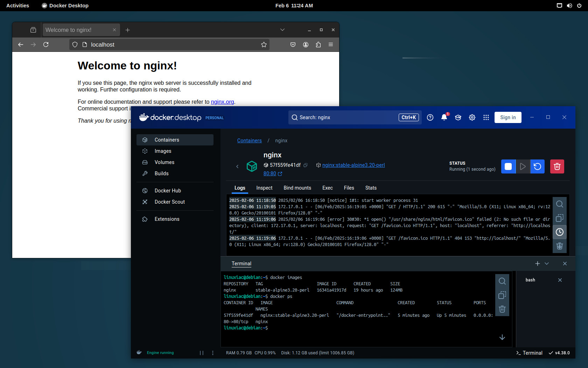Bookmark the localhost page with star
The image size is (588, 368).
click(264, 45)
